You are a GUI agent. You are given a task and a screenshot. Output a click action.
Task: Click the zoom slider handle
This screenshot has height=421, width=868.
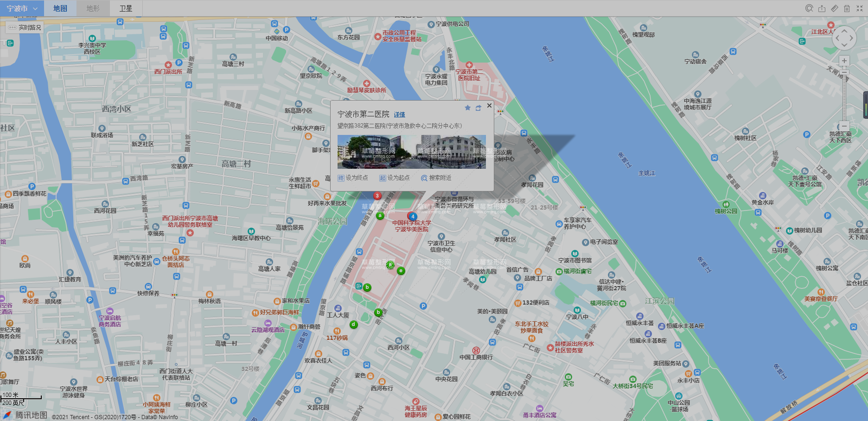tap(844, 72)
